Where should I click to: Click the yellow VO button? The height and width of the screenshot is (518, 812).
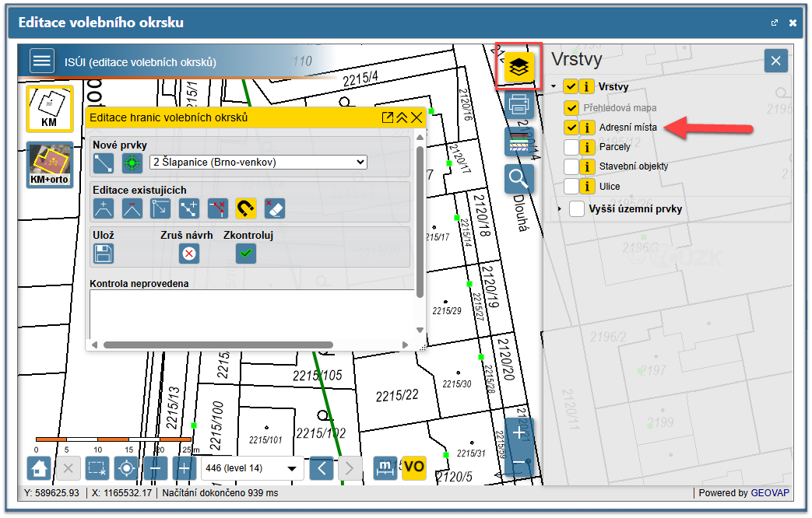click(x=414, y=467)
